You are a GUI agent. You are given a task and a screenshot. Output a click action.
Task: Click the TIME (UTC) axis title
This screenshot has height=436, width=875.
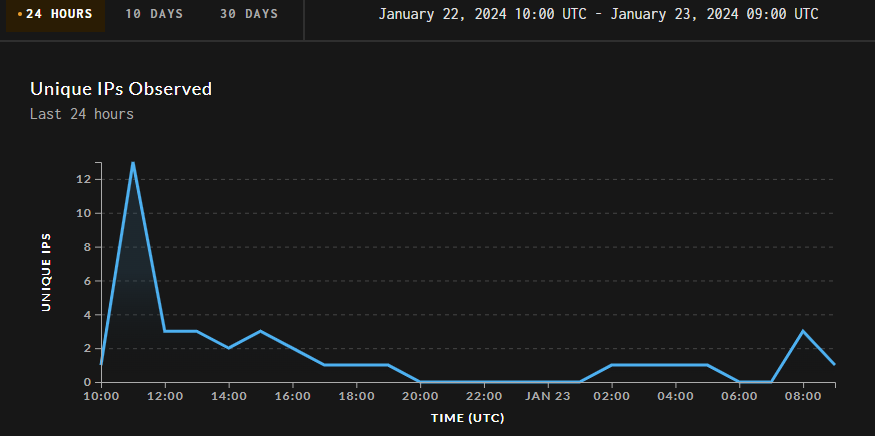(467, 417)
